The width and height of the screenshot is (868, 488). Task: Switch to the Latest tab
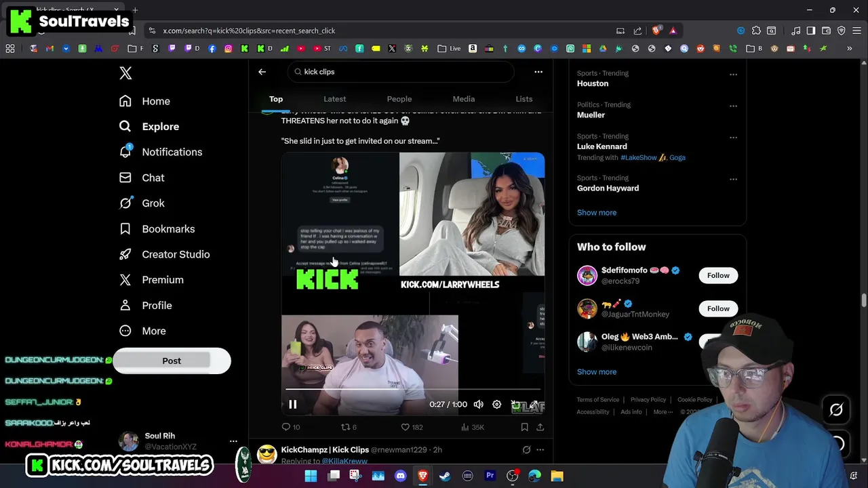coord(334,99)
